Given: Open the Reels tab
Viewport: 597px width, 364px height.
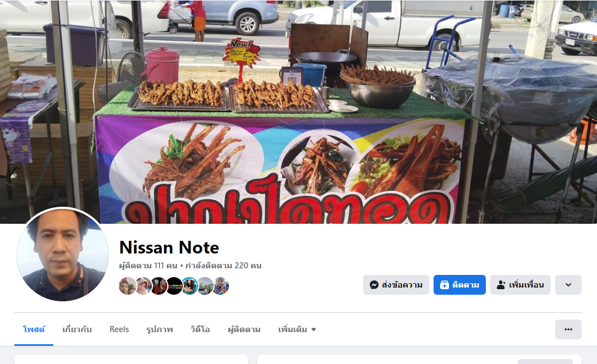Looking at the screenshot, I should click(x=119, y=329).
